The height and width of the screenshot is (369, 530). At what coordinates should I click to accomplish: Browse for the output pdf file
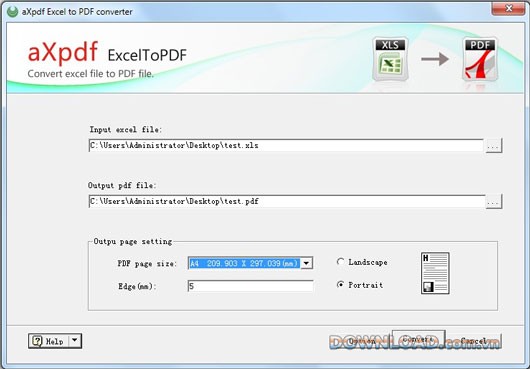493,202
